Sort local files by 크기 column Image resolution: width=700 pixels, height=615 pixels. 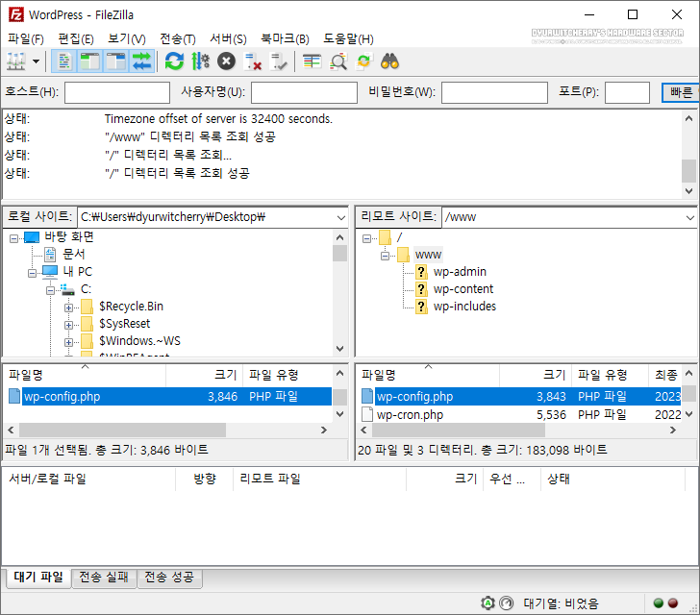tap(204, 375)
